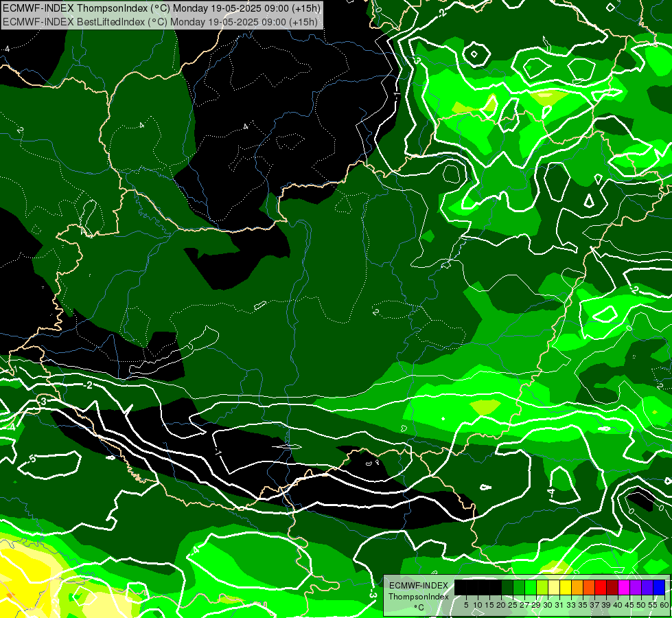Select the magenta 40-45 legend swatch
Screen dimensions: 672x618
pos(625,587)
